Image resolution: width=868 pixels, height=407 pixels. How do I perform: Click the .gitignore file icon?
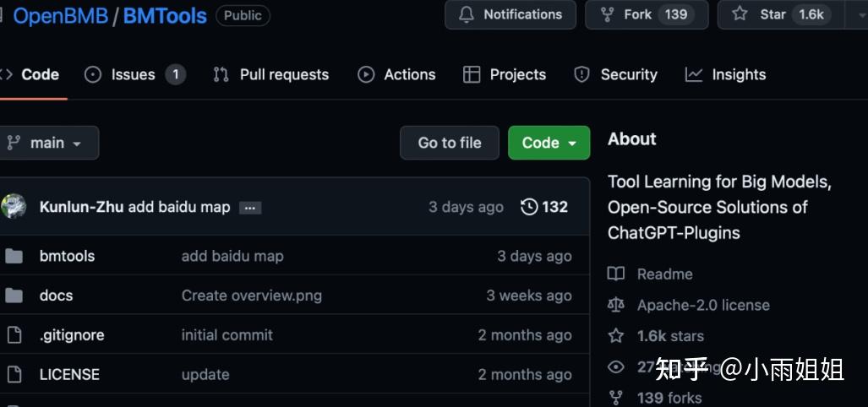pos(14,335)
